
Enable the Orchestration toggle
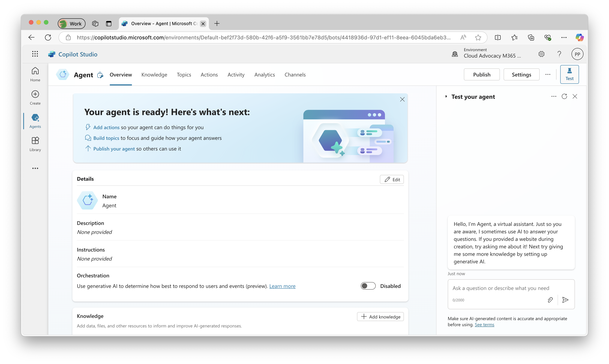pos(368,286)
